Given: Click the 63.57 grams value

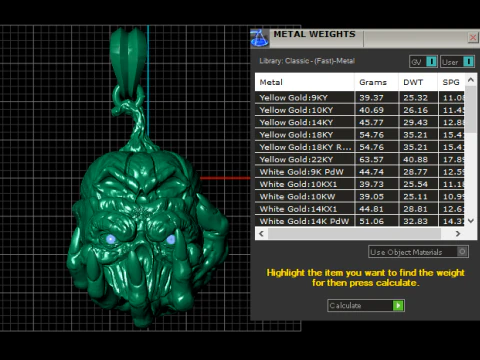Looking at the screenshot, I should [x=371, y=160].
